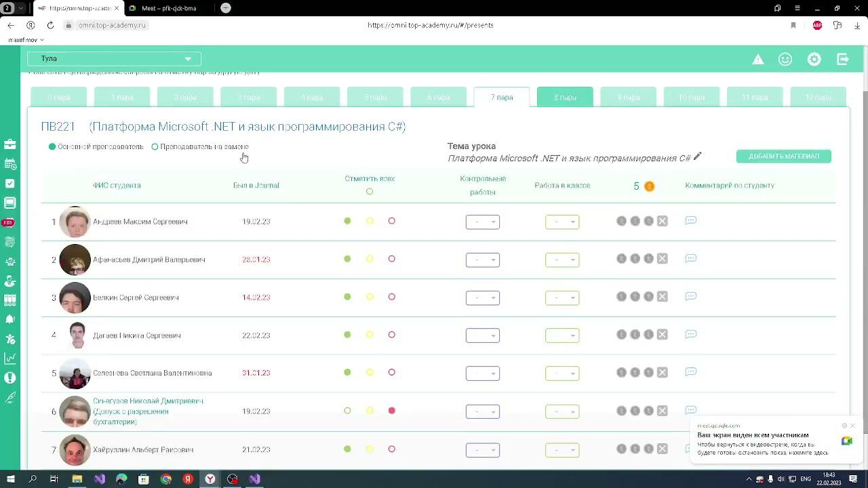This screenshot has width=868, height=488.
Task: Open Контрольные работы dropdown for Дагаев Никита
Action: point(483,335)
